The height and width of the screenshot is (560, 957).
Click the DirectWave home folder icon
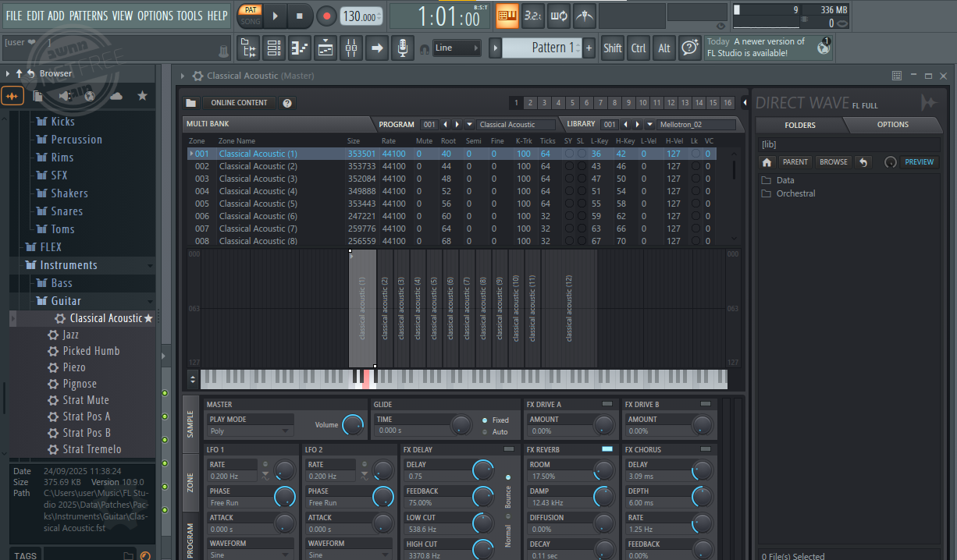pos(767,162)
